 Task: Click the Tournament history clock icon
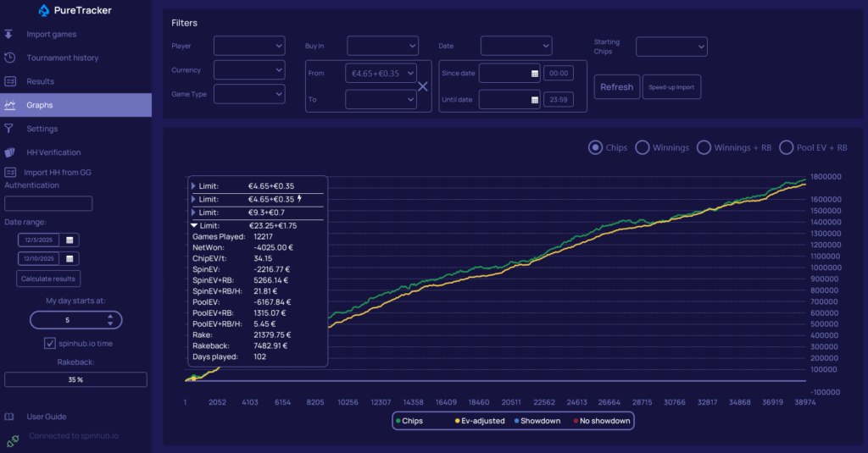click(9, 58)
